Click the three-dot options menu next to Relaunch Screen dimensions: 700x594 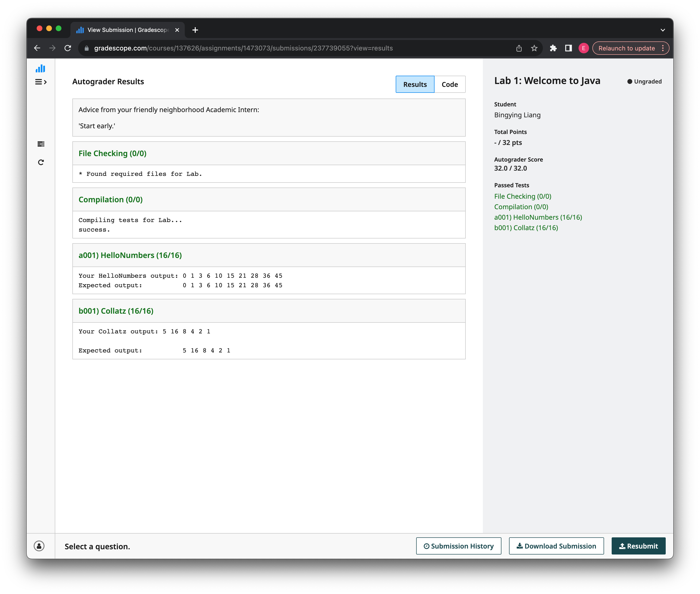663,48
